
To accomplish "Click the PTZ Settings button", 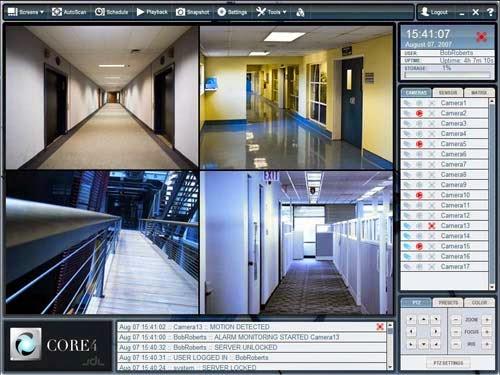I will pos(448,363).
